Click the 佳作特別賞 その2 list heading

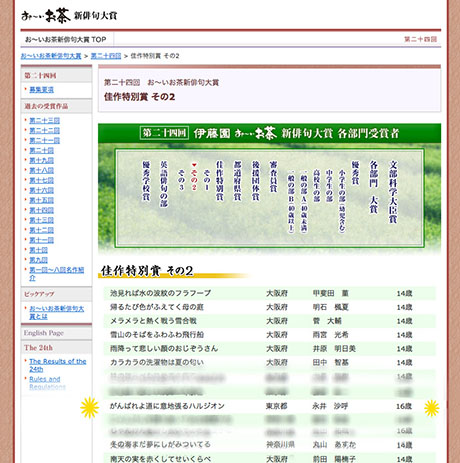click(147, 271)
